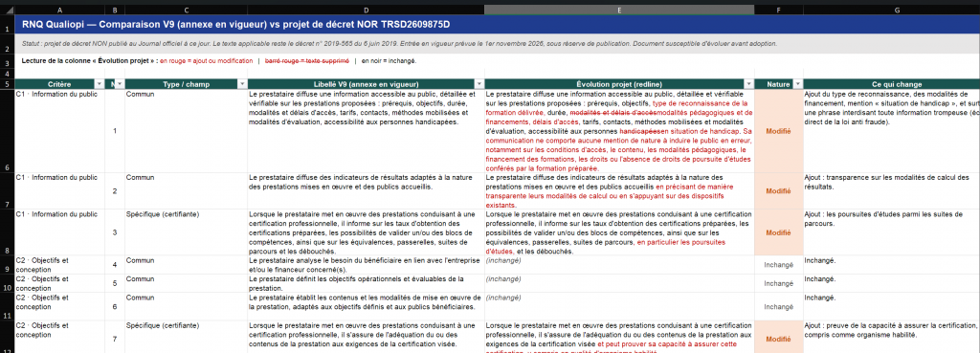The width and height of the screenshot is (980, 353).
Task: Click 'Inchangé' Nature cell in row 10
Action: point(778,284)
